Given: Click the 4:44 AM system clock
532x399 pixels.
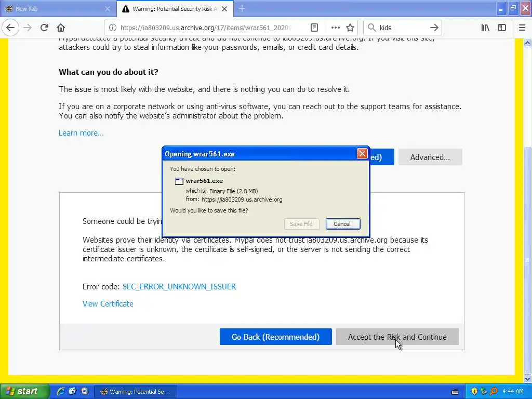Looking at the screenshot, I should pos(513,392).
